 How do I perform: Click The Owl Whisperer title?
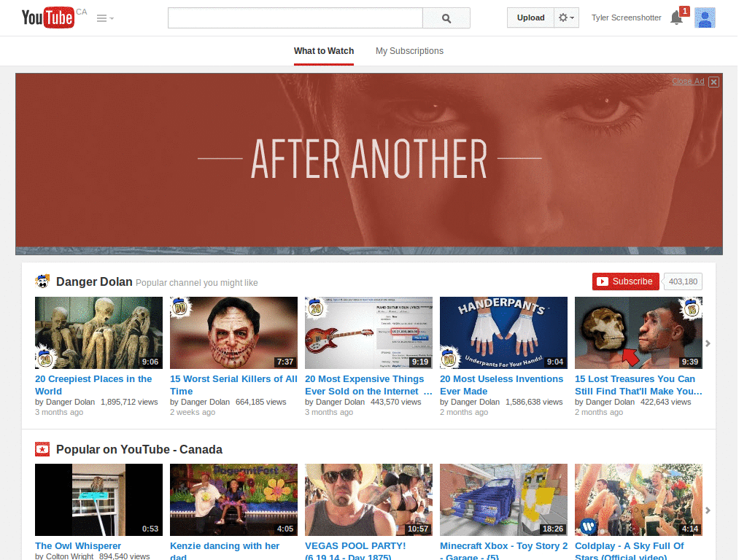[x=78, y=545]
